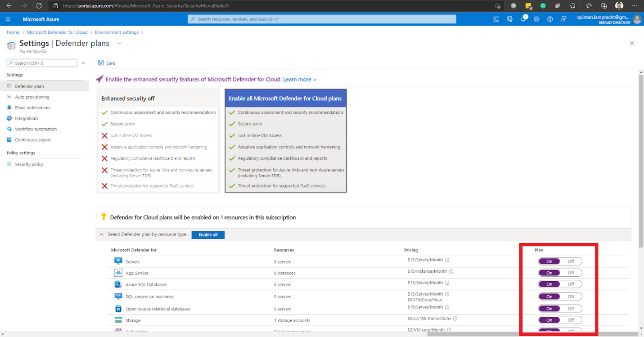Click the Enable all button
The image size is (644, 337).
(208, 235)
